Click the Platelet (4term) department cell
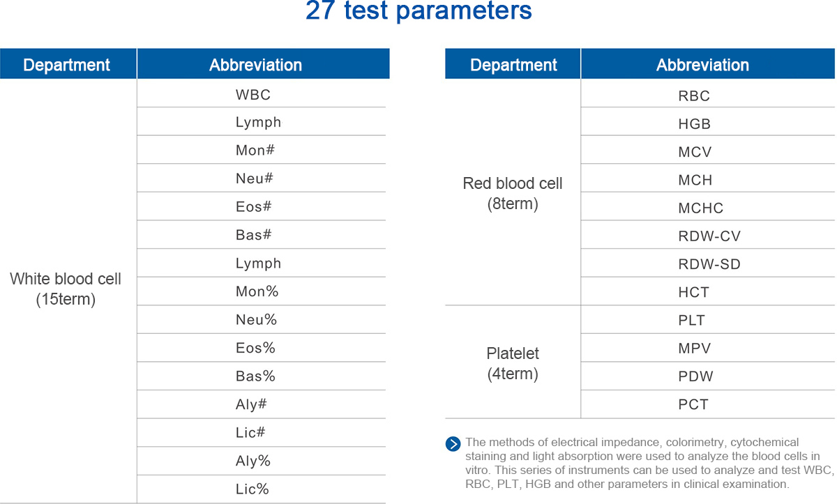This screenshot has width=837, height=504. (513, 362)
